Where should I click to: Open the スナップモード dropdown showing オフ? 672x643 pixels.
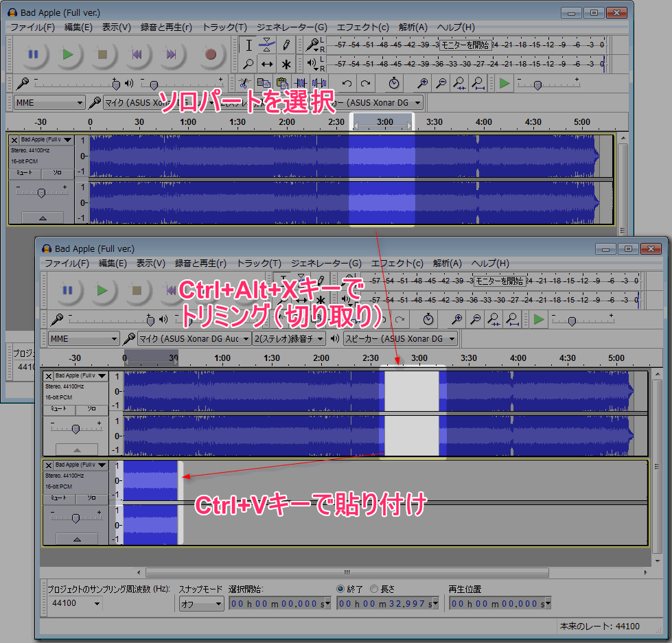(201, 604)
